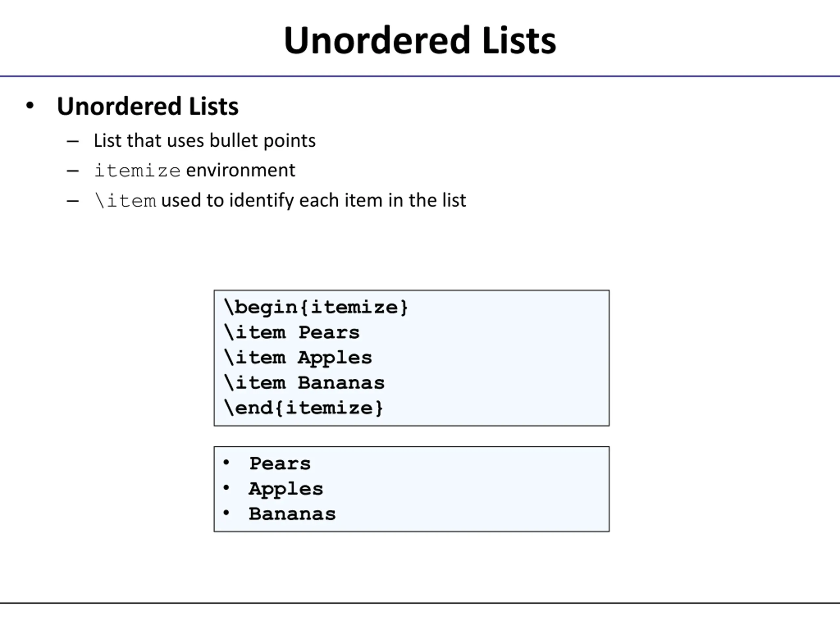Click the monospace "\item" in the third sub-bullet
840x630 pixels.
pos(125,200)
